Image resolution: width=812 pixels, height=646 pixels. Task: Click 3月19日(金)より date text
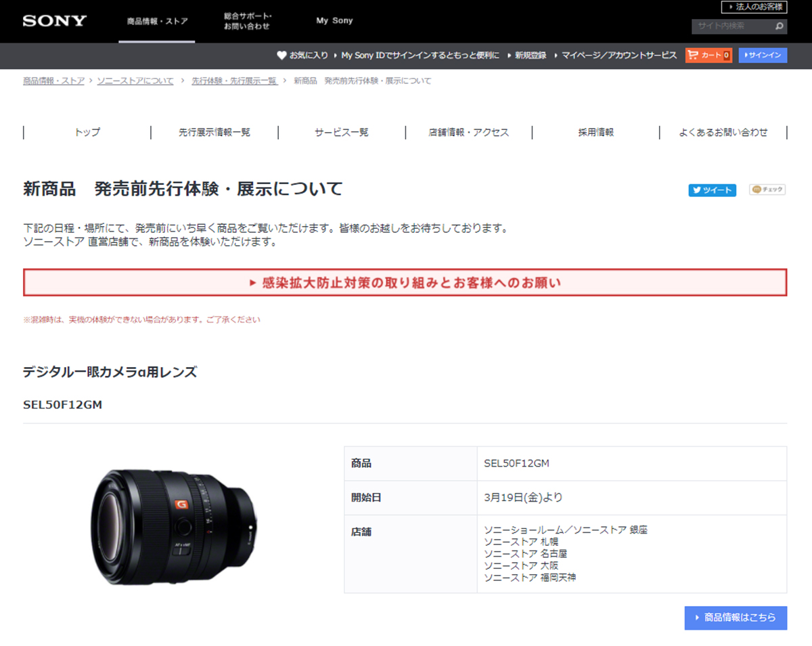click(523, 498)
